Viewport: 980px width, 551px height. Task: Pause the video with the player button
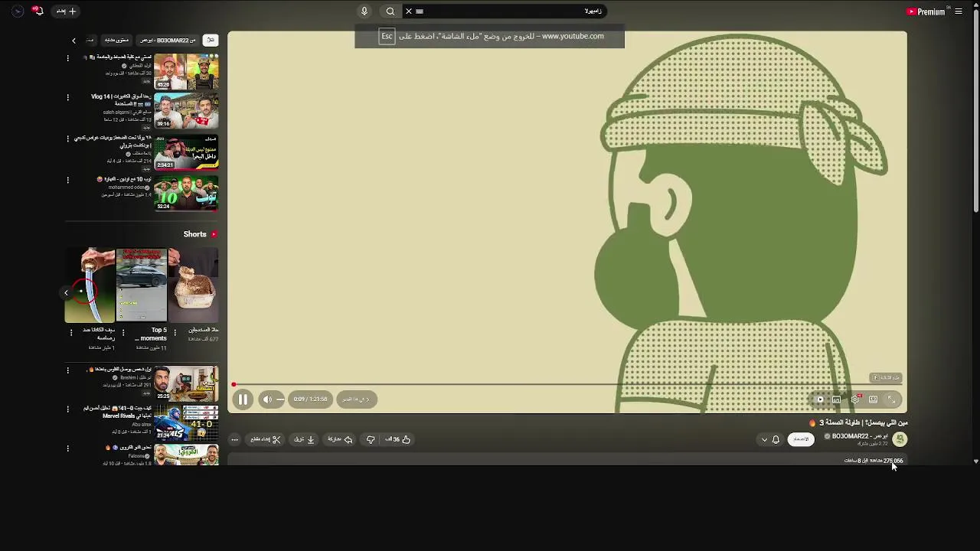pyautogui.click(x=243, y=399)
